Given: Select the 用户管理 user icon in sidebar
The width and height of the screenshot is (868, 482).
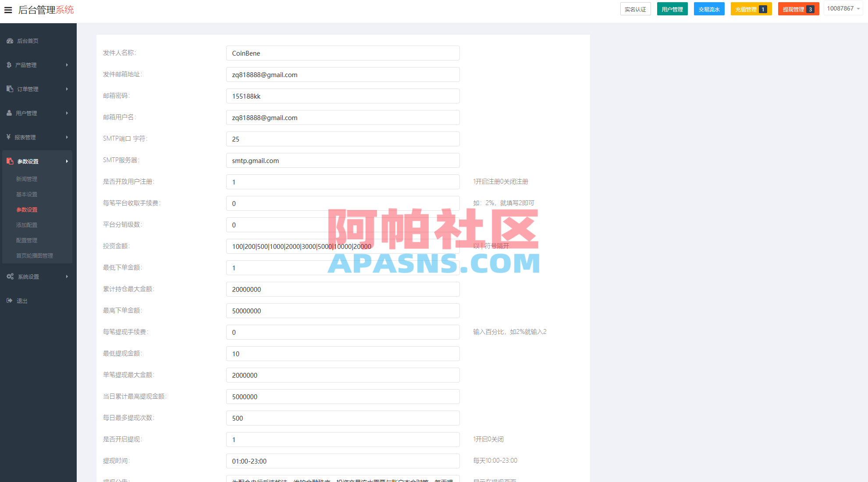Looking at the screenshot, I should (x=9, y=113).
